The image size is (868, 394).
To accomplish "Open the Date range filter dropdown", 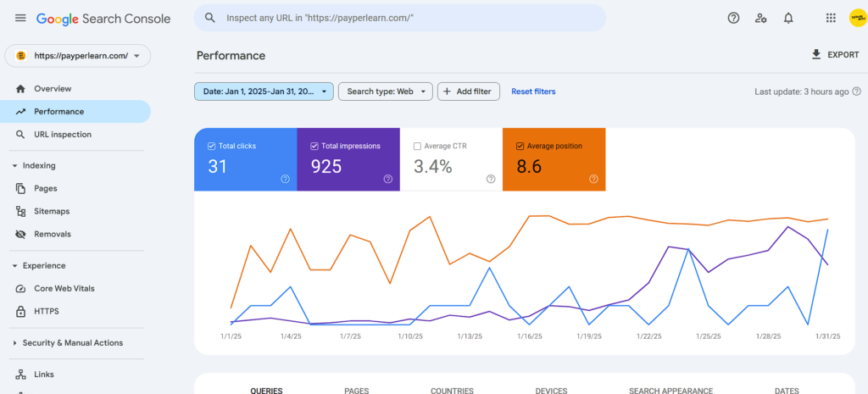I will [x=264, y=92].
